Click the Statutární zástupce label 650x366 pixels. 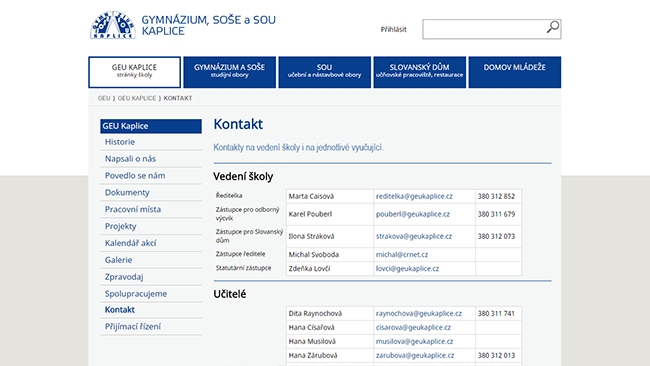243,268
